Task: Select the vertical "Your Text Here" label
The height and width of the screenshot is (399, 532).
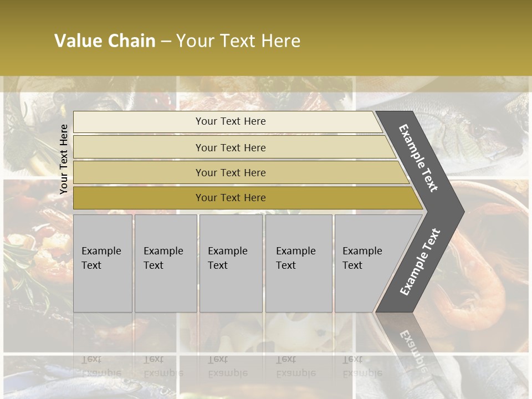Action: 64,159
